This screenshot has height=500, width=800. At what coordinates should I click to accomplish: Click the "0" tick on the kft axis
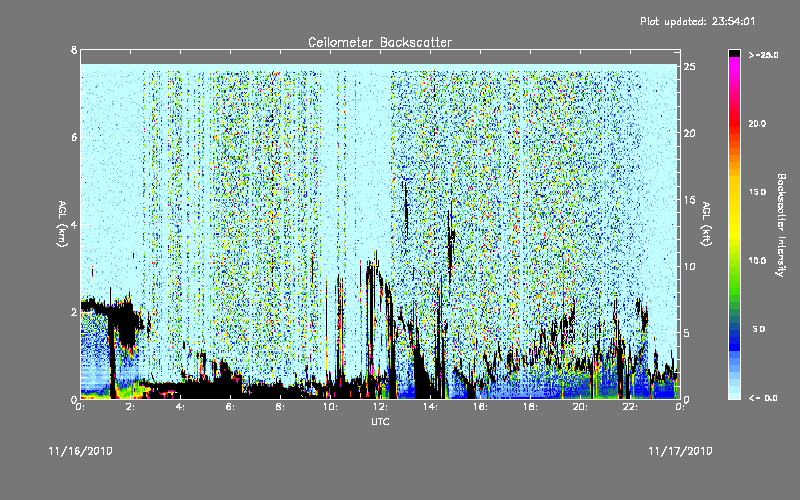[687, 399]
